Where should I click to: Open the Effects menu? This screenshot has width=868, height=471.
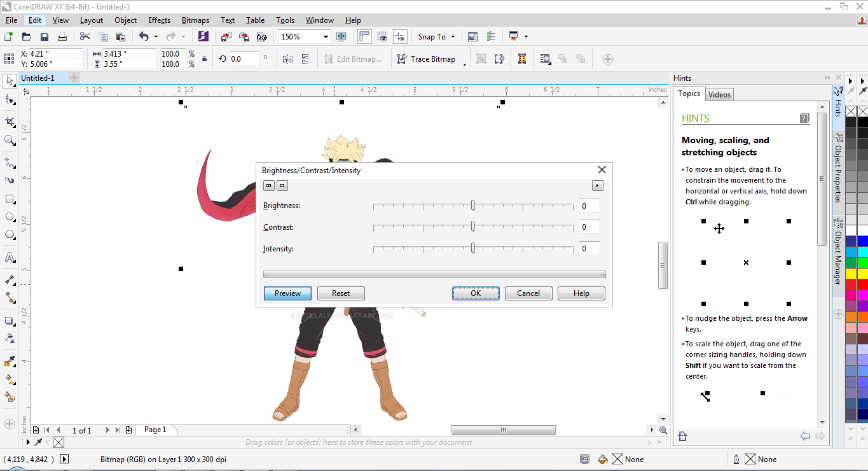pyautogui.click(x=159, y=20)
